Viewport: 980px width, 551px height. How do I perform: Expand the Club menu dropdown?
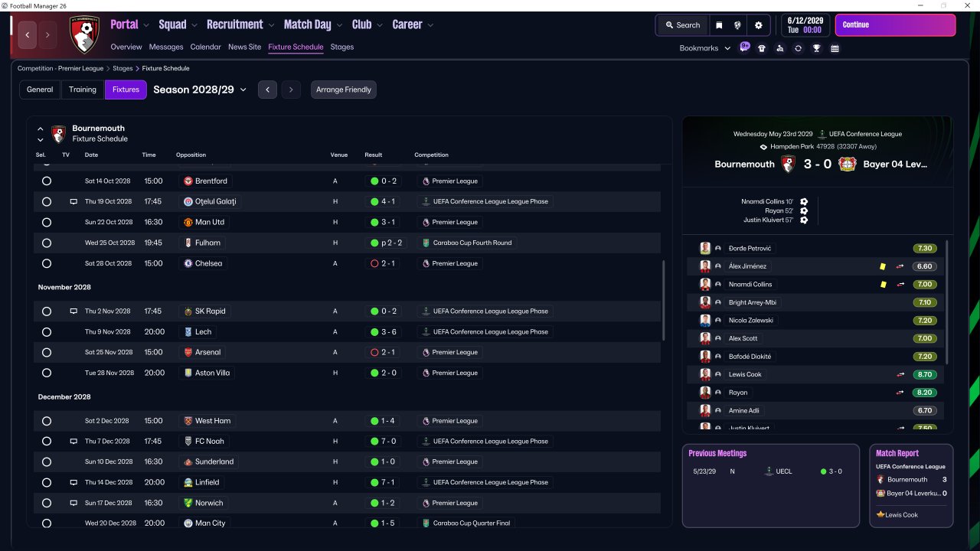click(380, 25)
